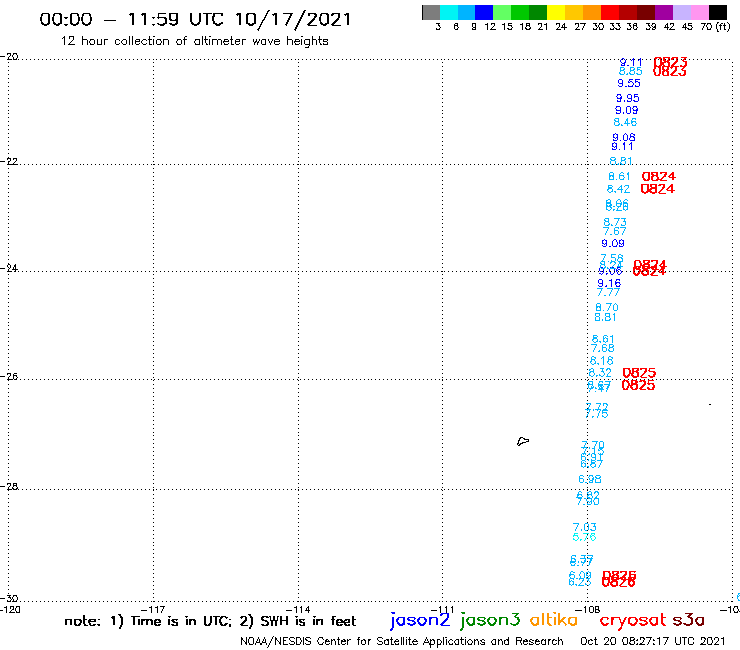This screenshot has height=650, width=740.
Task: Select the 8.18 wave height value
Action: coord(602,361)
